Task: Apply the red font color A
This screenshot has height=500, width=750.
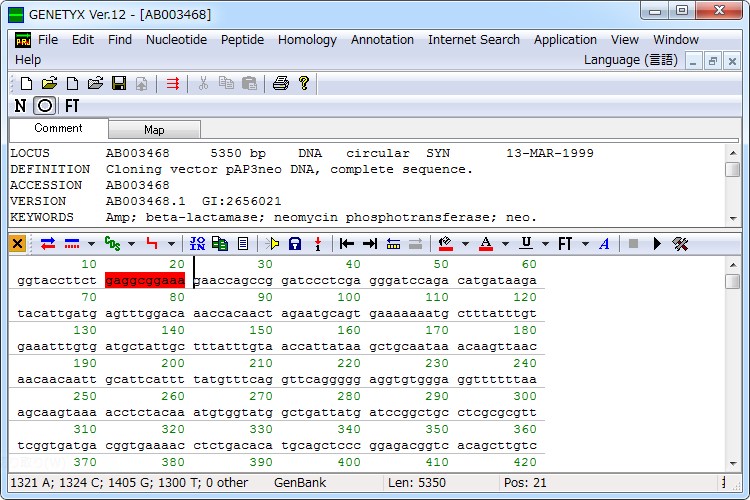Action: (x=486, y=244)
